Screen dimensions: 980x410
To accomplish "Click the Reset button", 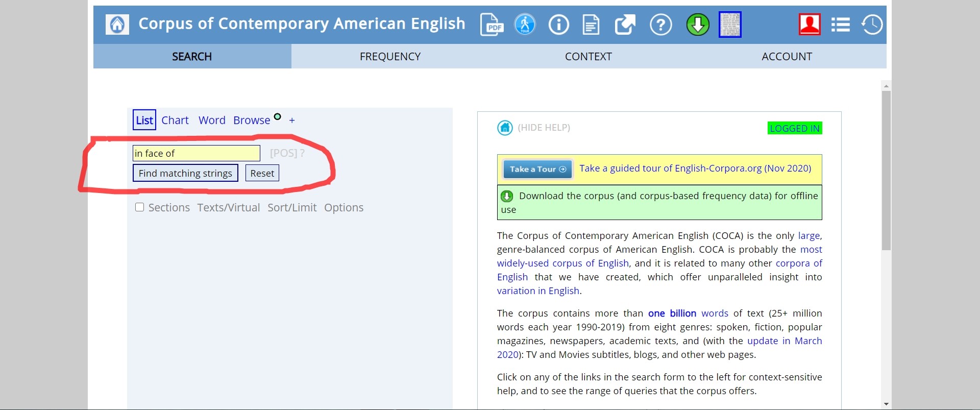I will point(262,173).
